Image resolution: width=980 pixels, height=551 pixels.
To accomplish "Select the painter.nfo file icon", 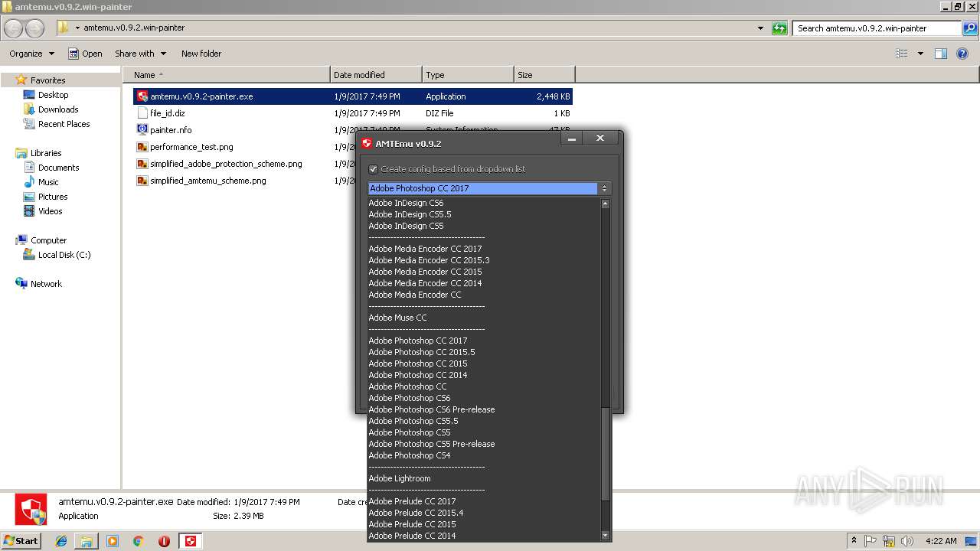I will click(x=142, y=130).
